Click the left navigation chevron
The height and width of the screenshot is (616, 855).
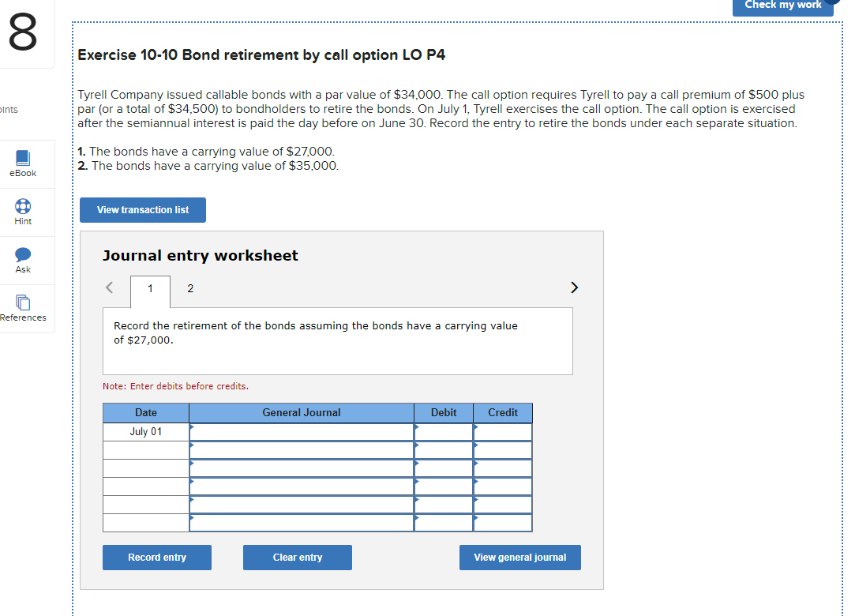tap(109, 287)
